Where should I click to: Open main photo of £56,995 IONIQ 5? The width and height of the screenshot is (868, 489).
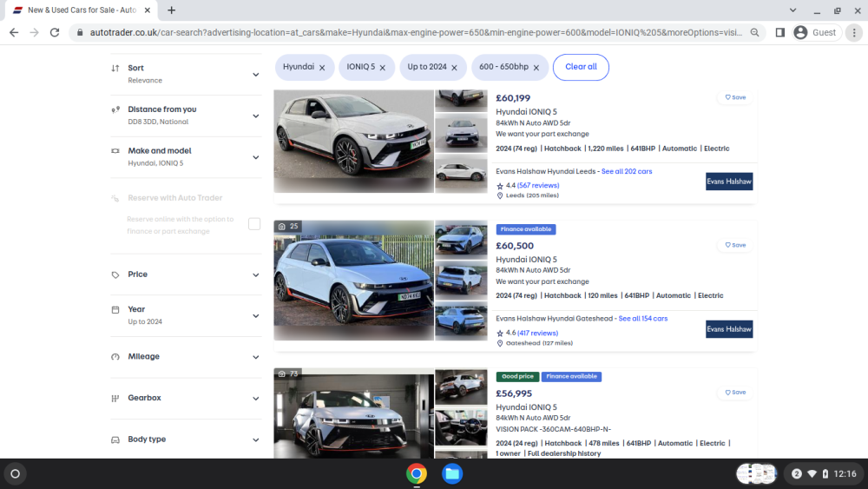pos(354,413)
